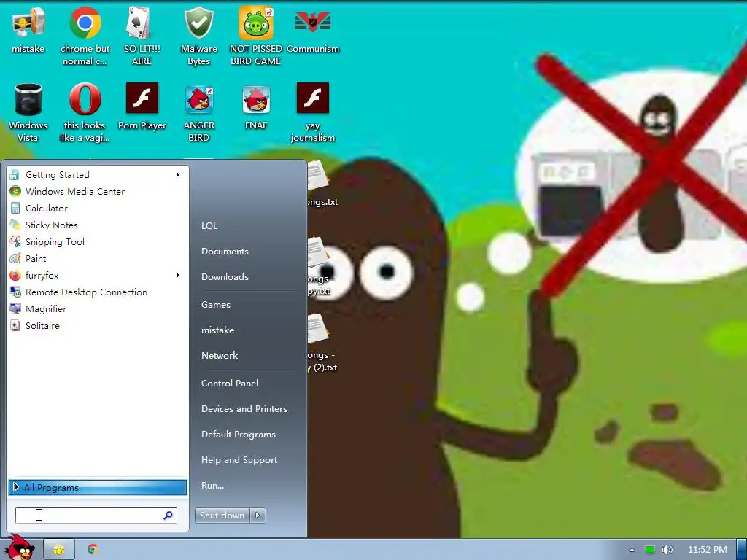The height and width of the screenshot is (560, 747).
Task: Click the Start menu search box
Action: 96,516
